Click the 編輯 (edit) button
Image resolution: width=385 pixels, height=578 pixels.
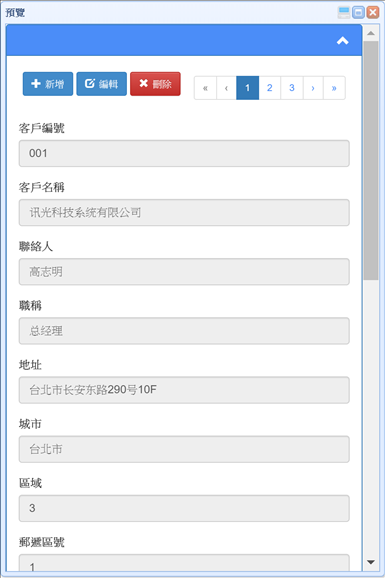pyautogui.click(x=101, y=84)
